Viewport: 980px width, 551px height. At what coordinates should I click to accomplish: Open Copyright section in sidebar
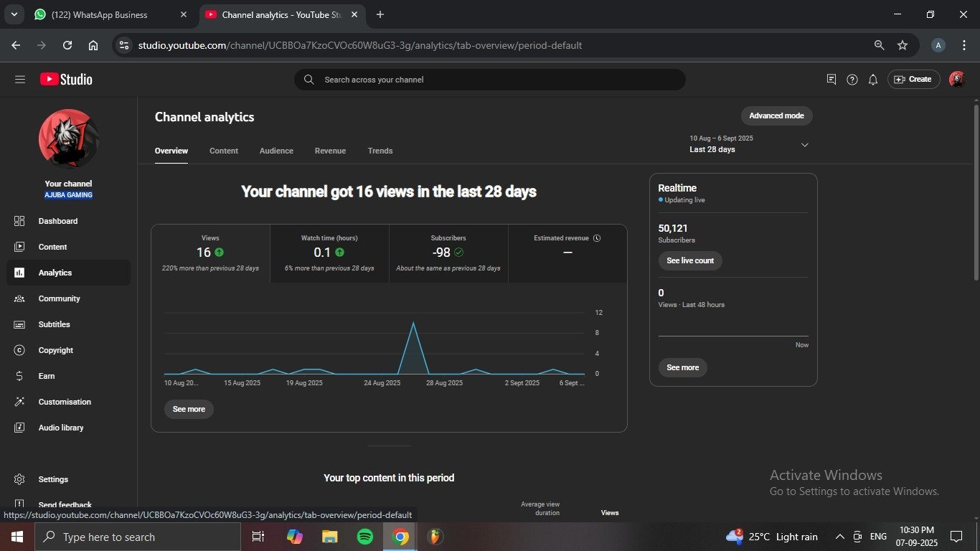click(55, 350)
